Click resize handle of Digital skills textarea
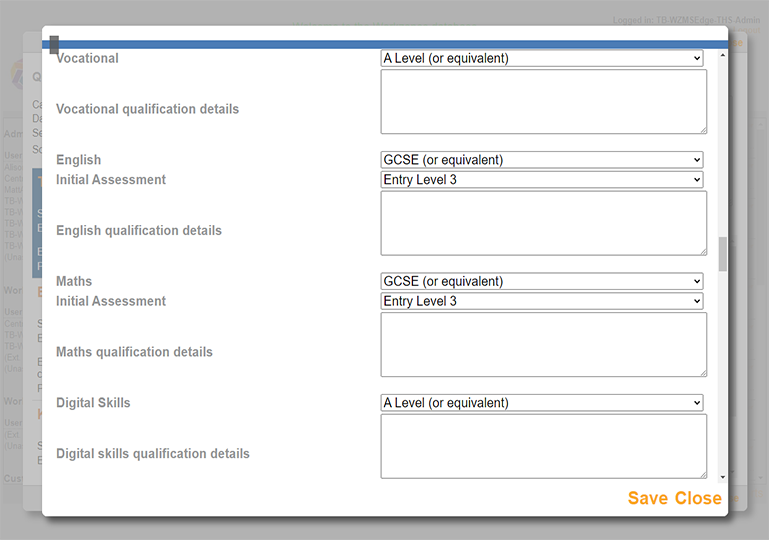The image size is (769, 540). [x=703, y=475]
